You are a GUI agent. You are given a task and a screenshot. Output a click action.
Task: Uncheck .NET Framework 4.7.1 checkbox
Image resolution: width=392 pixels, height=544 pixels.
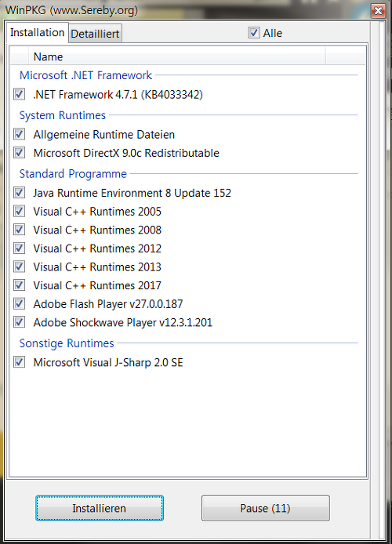[19, 94]
